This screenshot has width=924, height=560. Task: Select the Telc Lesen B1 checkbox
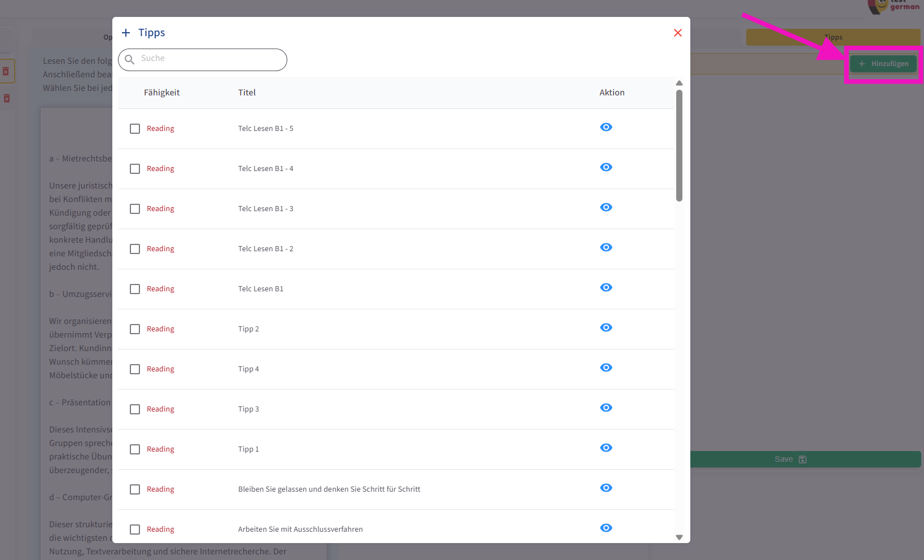click(x=135, y=289)
